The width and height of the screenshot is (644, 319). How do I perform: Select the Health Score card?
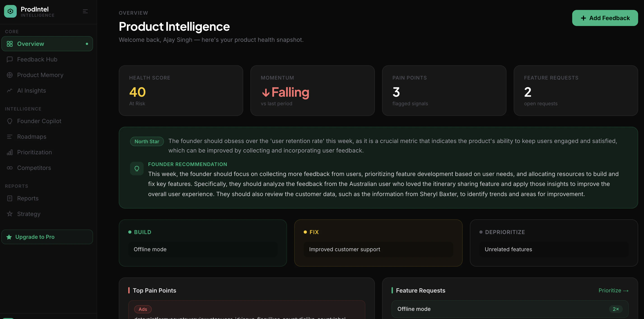pyautogui.click(x=181, y=91)
